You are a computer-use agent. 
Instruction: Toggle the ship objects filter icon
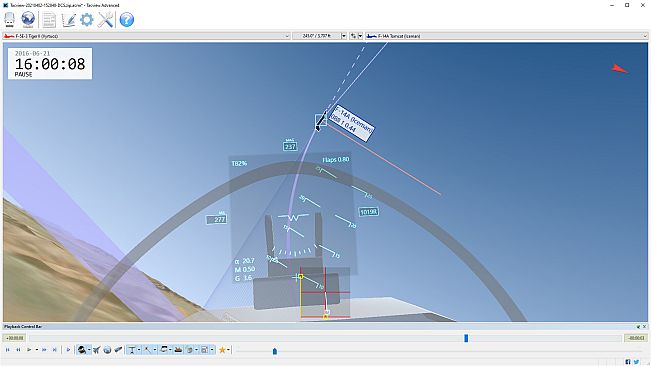(178, 350)
